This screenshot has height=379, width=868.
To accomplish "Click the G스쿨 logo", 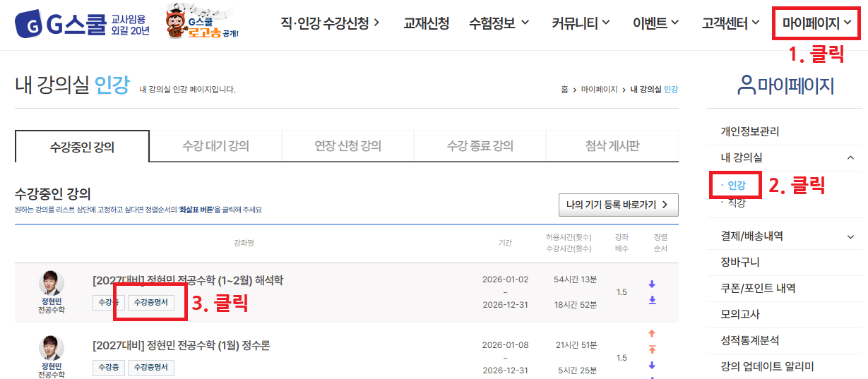I will [x=81, y=25].
